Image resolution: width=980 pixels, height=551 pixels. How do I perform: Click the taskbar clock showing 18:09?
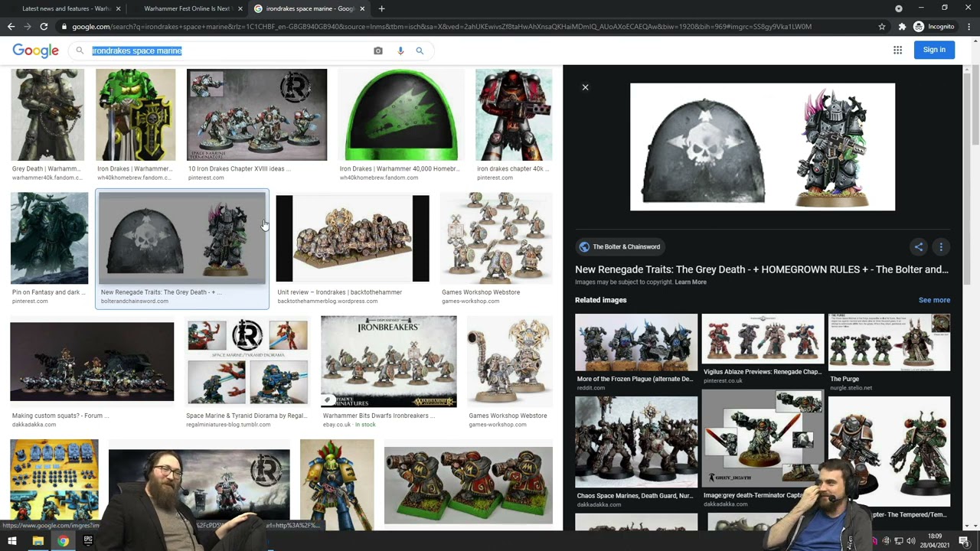pyautogui.click(x=935, y=541)
